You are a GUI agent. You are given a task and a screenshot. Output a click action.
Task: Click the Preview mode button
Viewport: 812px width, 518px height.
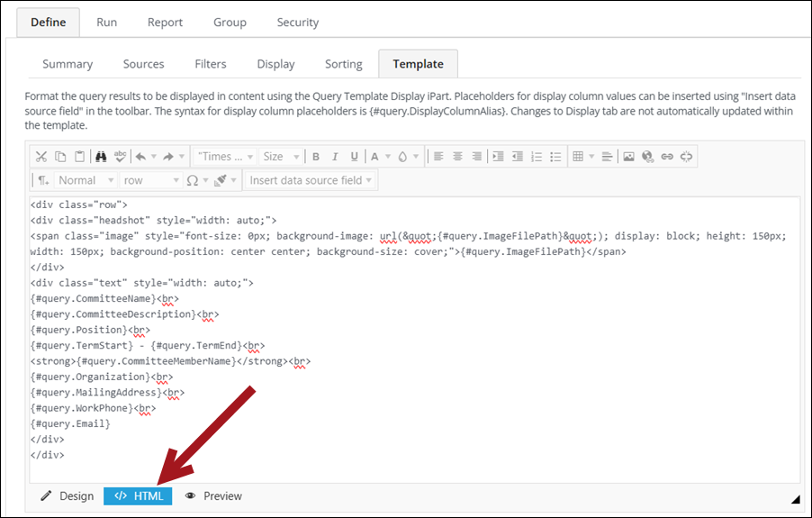click(213, 495)
